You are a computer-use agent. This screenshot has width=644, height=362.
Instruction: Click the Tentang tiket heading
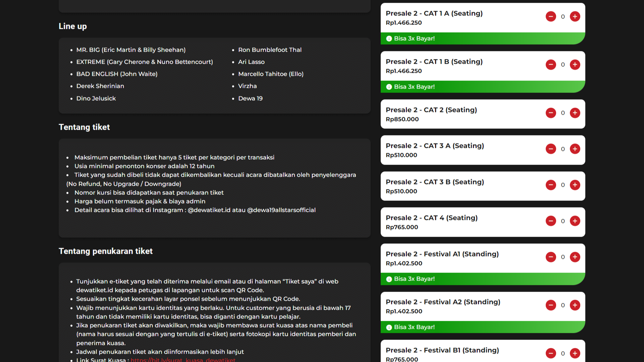click(84, 127)
